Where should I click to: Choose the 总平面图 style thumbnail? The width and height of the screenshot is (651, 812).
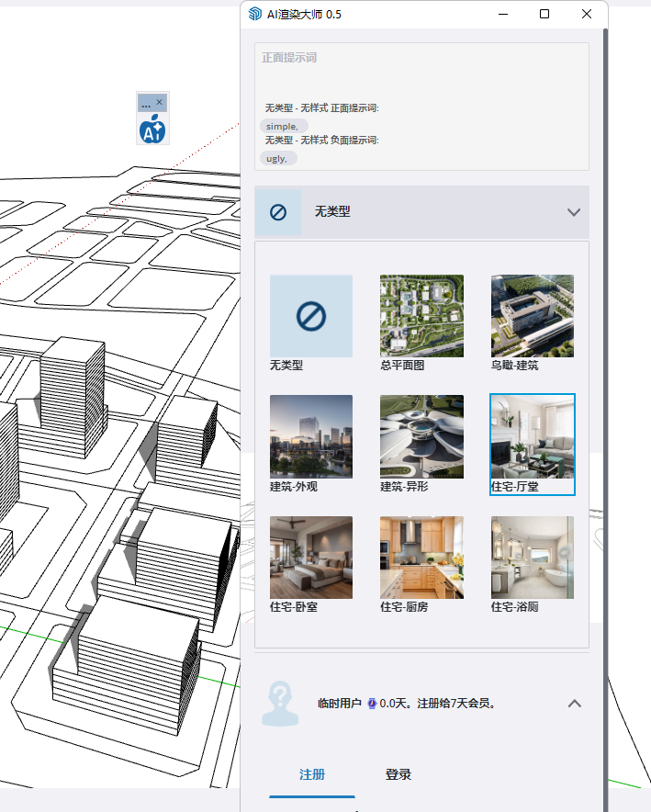(421, 316)
